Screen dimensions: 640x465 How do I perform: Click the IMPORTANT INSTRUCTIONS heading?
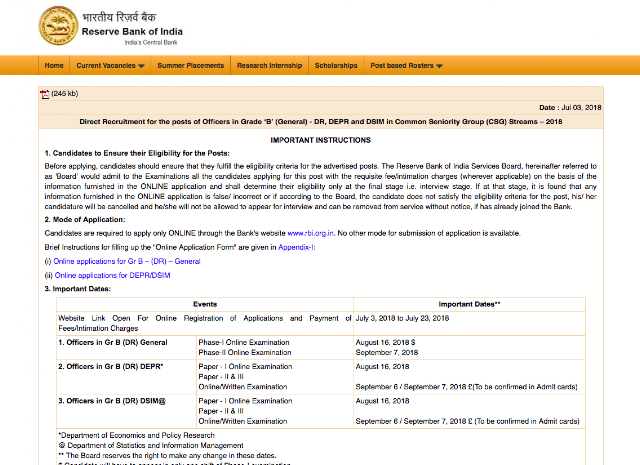320,140
